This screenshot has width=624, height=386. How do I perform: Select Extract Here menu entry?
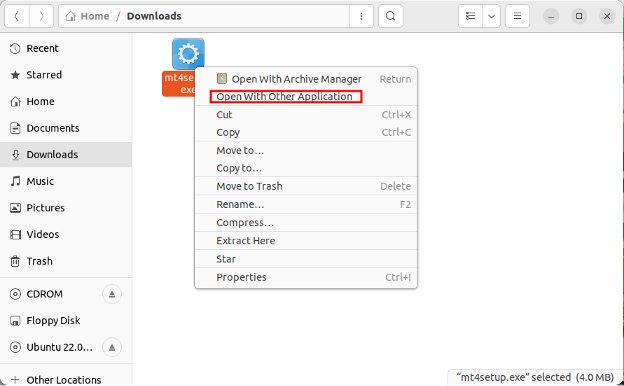point(306,241)
